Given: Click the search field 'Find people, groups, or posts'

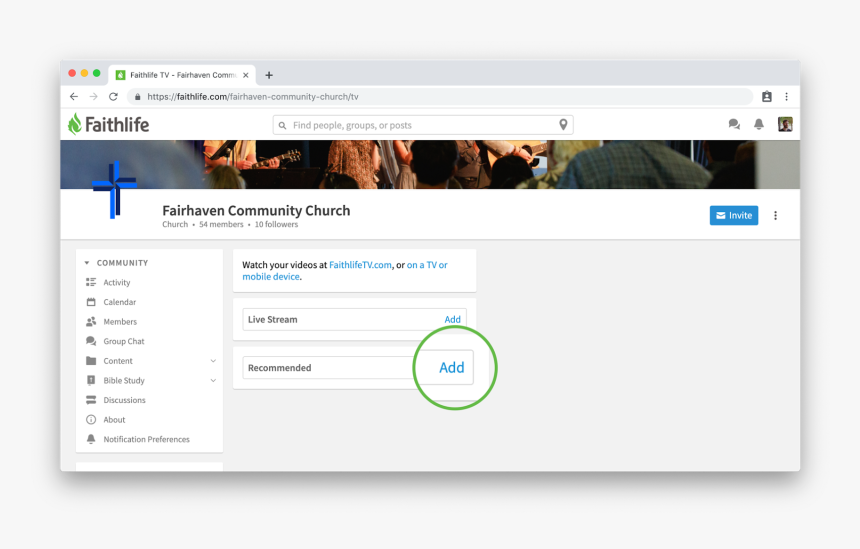Looking at the screenshot, I should coord(423,125).
